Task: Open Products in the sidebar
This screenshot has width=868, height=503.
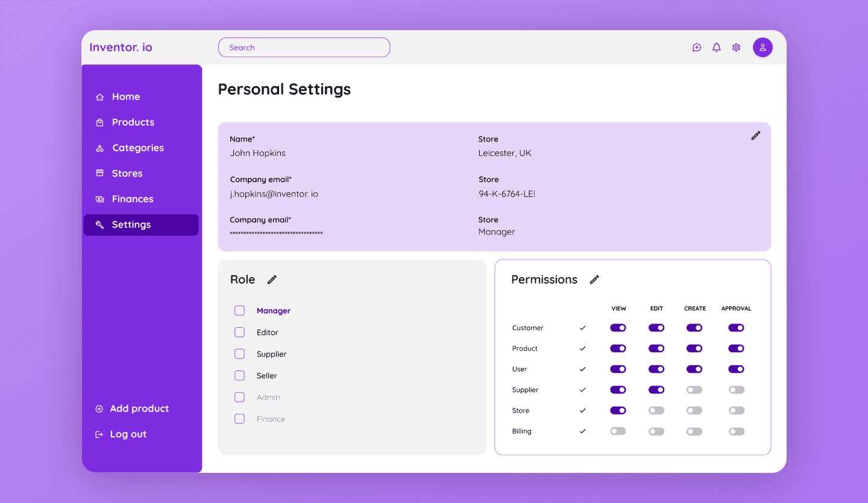Action: (141, 122)
